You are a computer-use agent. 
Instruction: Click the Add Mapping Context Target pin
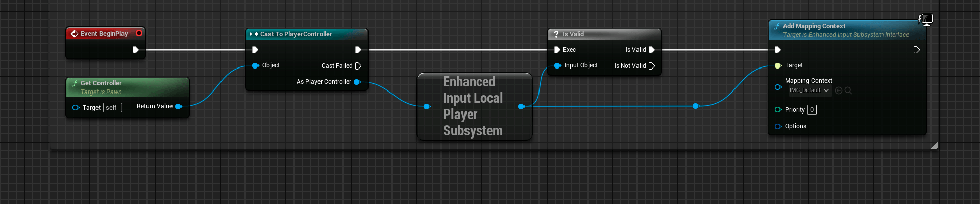click(778, 65)
